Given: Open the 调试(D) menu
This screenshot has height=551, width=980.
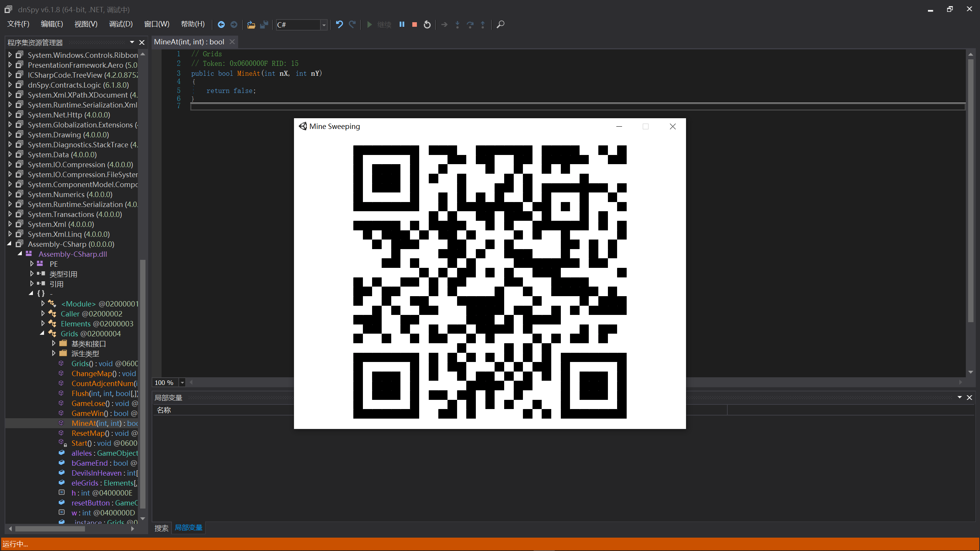Looking at the screenshot, I should 121,24.
